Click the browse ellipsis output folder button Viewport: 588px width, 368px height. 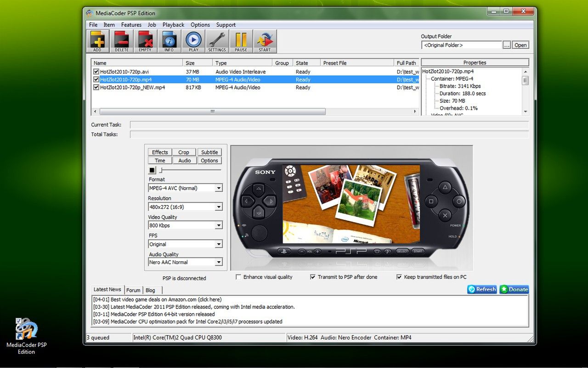[x=507, y=45]
